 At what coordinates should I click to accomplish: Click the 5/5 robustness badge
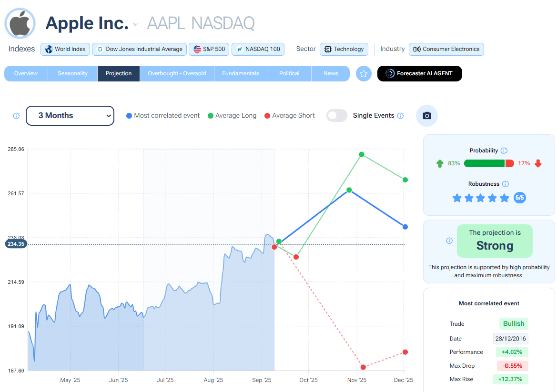click(520, 198)
